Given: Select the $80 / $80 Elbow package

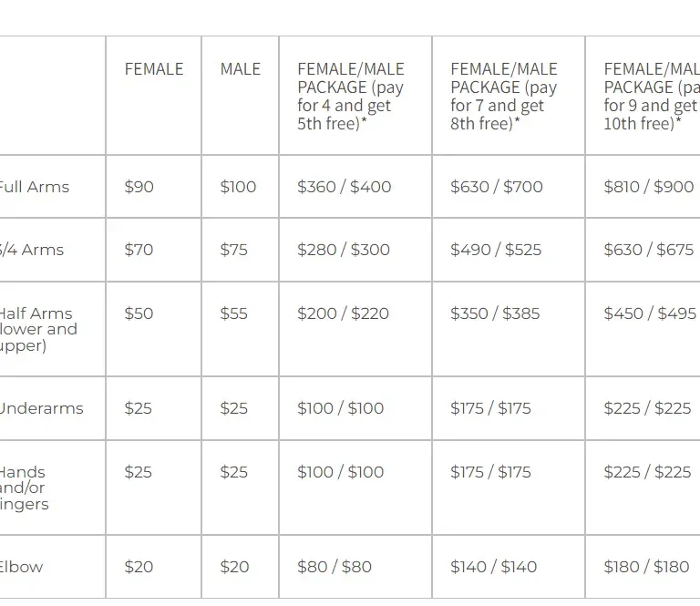Looking at the screenshot, I should click(335, 567).
